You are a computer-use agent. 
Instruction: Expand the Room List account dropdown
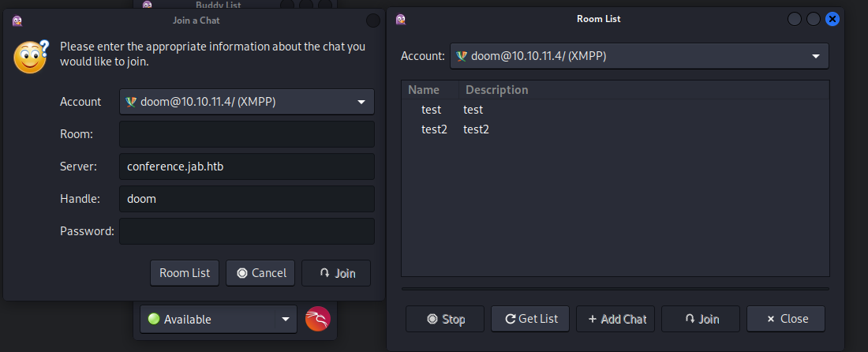(815, 56)
